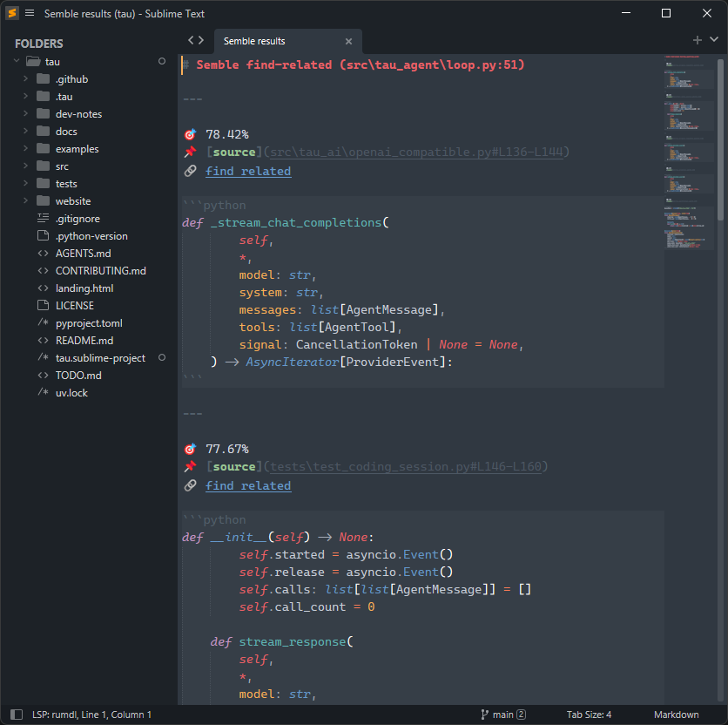The height and width of the screenshot is (725, 728).
Task: Open the Tab Size: 4 menu
Action: (589, 715)
